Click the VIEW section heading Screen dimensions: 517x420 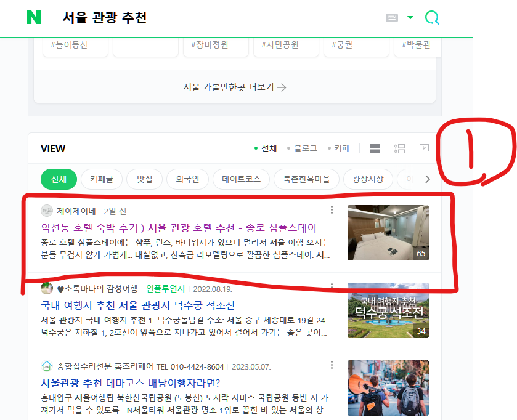[53, 148]
